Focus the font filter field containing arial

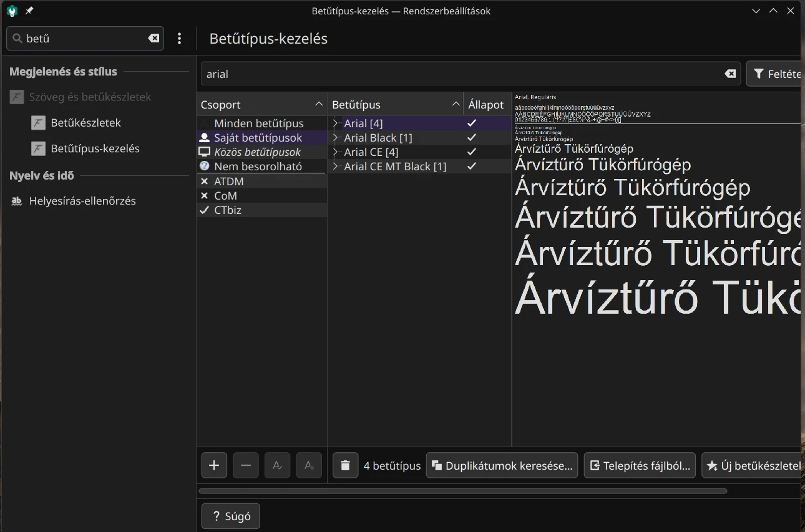471,74
